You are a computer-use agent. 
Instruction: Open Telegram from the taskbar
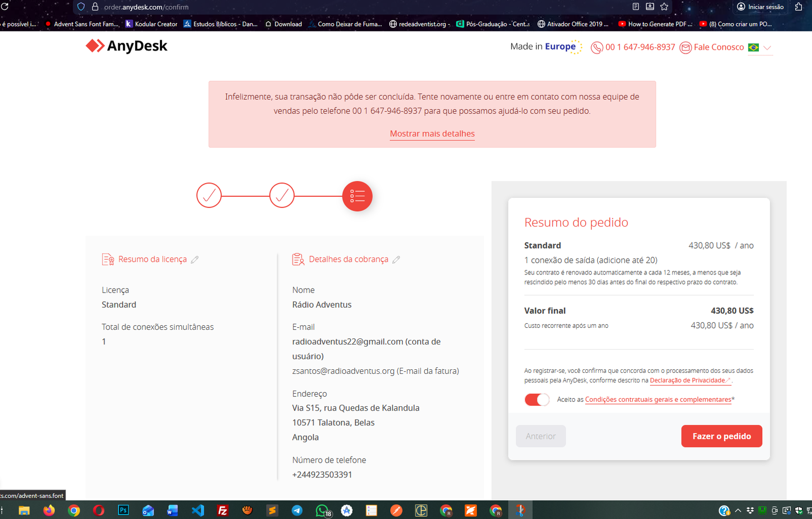[297, 510]
